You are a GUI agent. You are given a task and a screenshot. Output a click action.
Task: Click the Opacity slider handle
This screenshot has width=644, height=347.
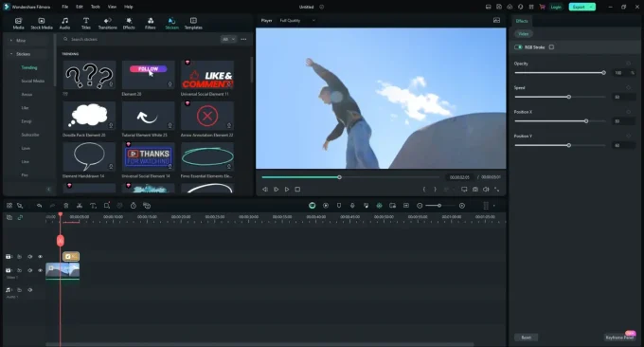click(604, 73)
